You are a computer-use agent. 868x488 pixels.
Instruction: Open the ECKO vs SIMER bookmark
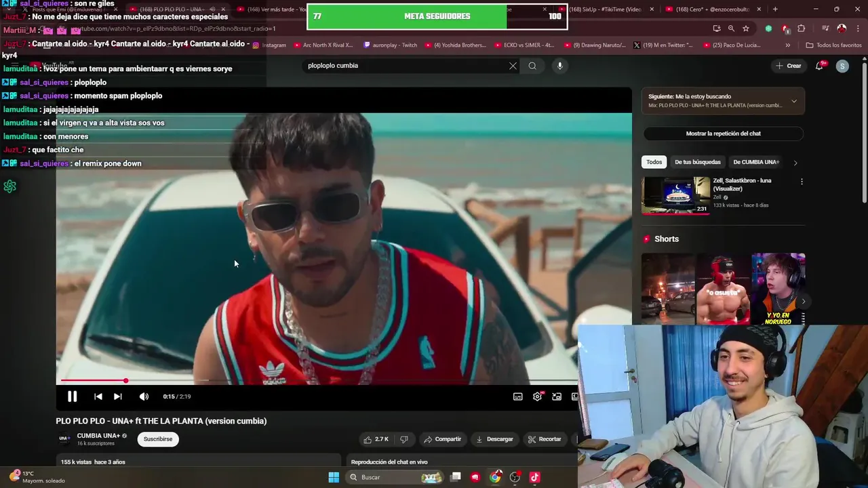point(525,45)
